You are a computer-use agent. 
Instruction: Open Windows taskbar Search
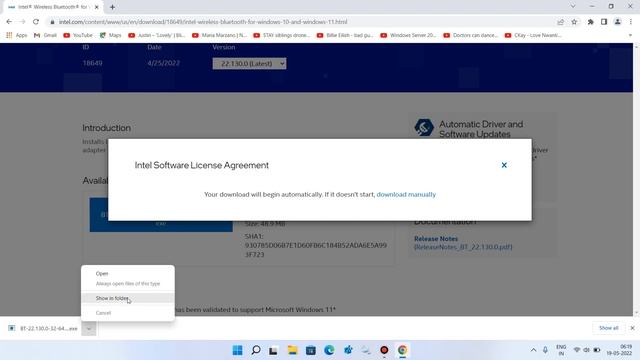[256, 350]
